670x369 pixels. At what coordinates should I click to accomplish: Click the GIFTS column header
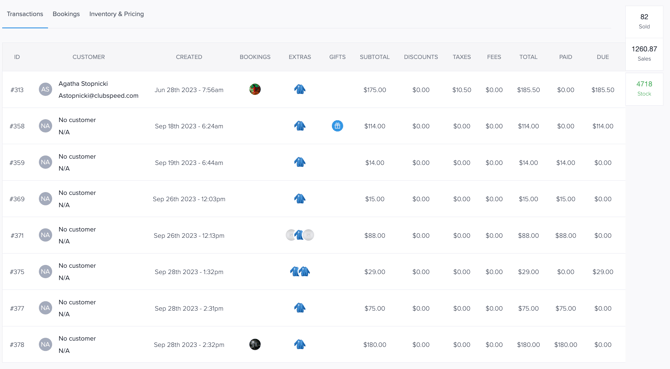[x=337, y=57]
